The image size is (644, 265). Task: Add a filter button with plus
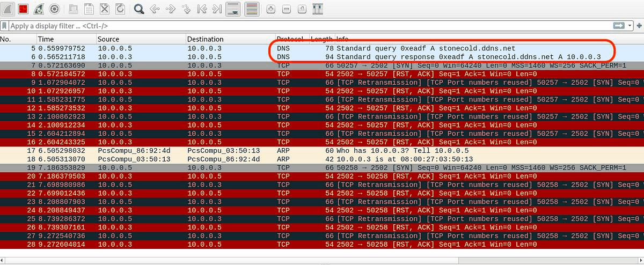(638, 25)
